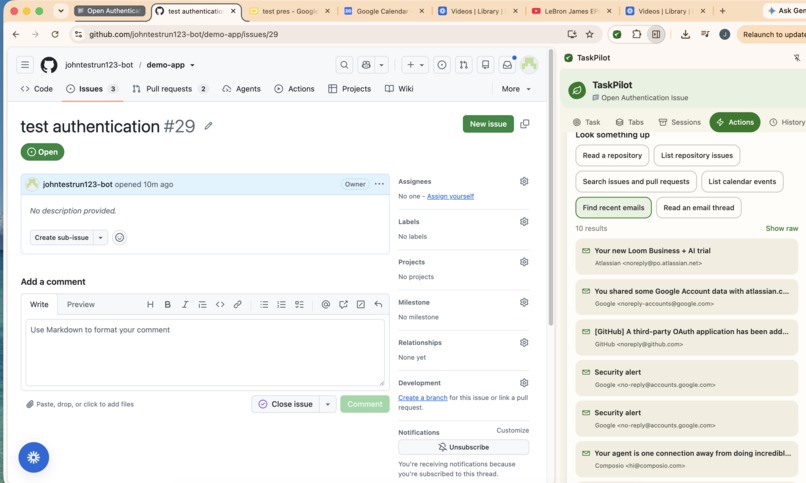Apply bold formatting in comment toolbar

pos(168,304)
